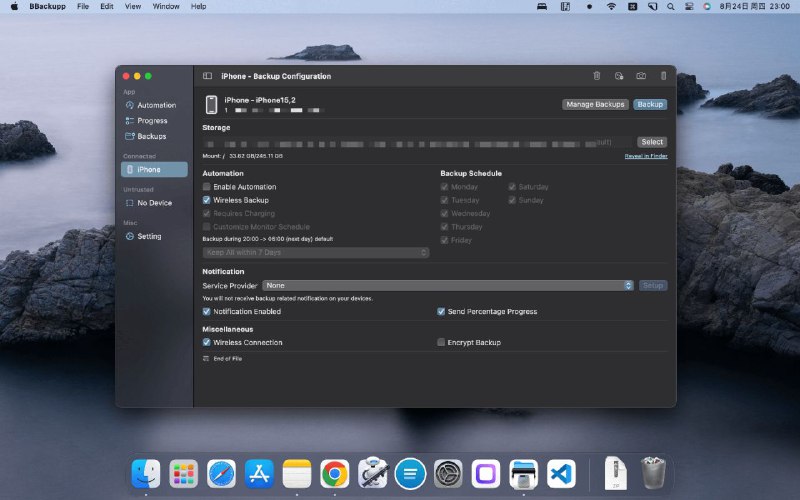800x500 pixels.
Task: Launch Visual Studio Code from the Dock
Action: click(x=561, y=473)
